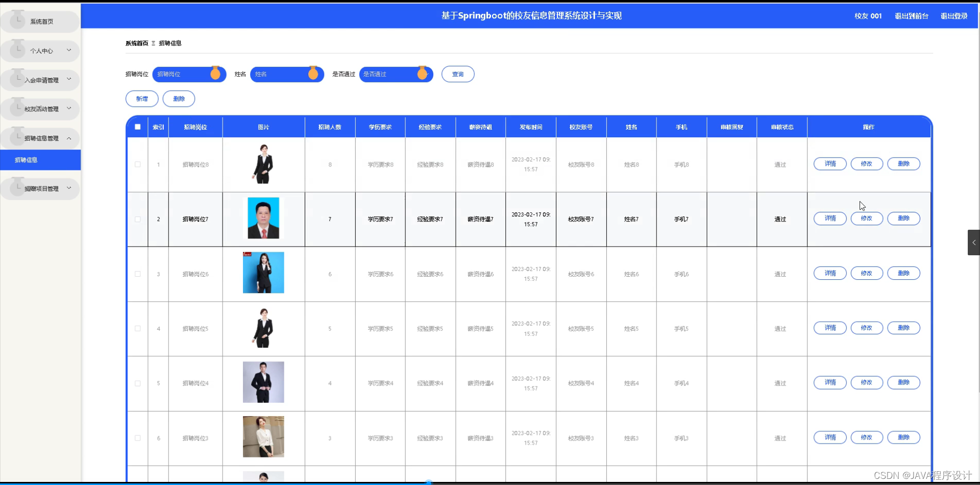This screenshot has height=485, width=980.
Task: Click 删除 for 招聘岗位4 row
Action: (903, 382)
